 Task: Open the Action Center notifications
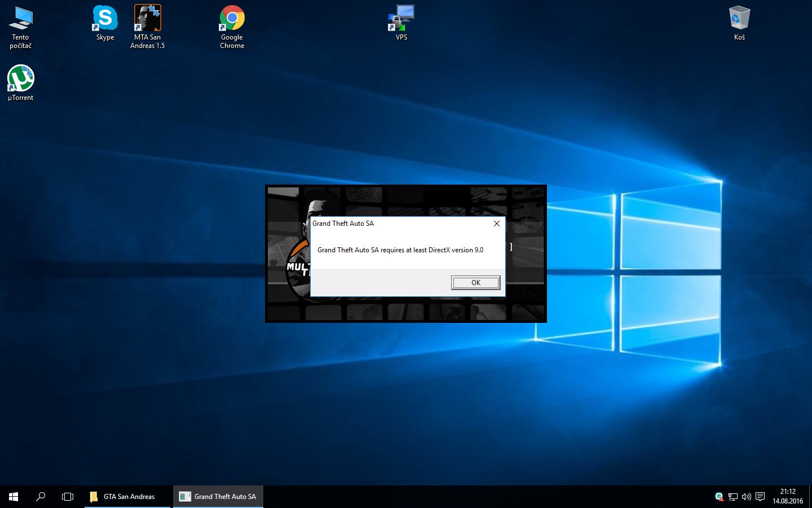point(760,497)
